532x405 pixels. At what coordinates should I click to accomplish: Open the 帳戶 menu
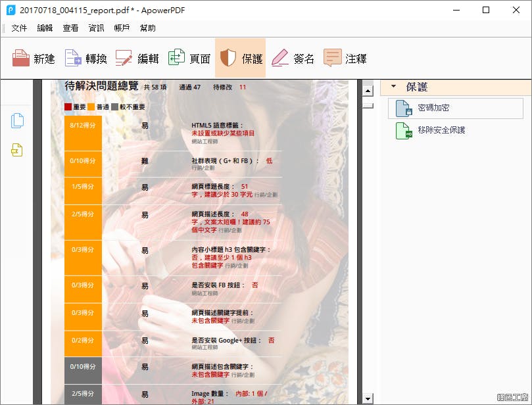[x=122, y=28]
